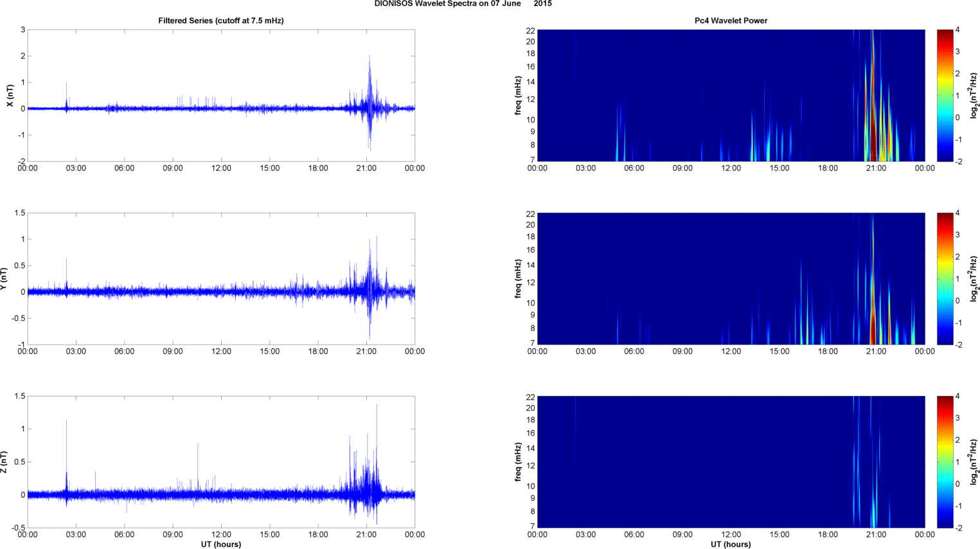Click the '4' tick on the X colorbar
Viewport: 980px width, 549px height.
958,30
